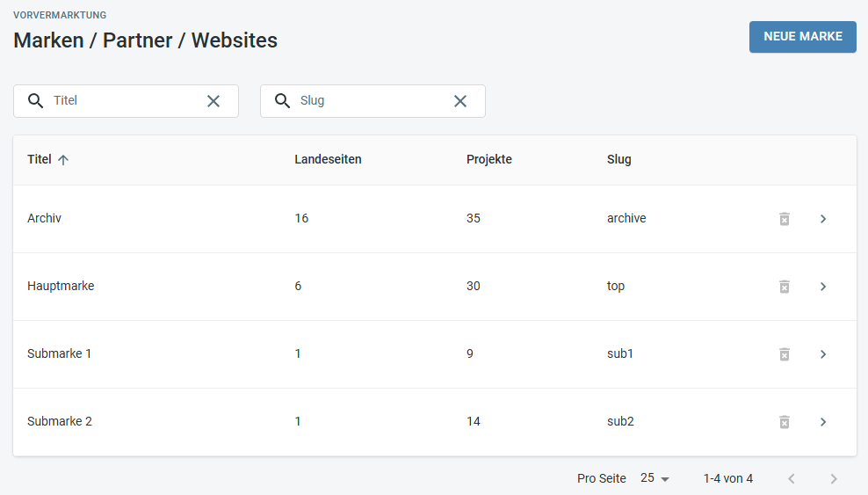Screen dimensions: 868x495
Task: Clear the Titel search field
Action: pyautogui.click(x=213, y=101)
